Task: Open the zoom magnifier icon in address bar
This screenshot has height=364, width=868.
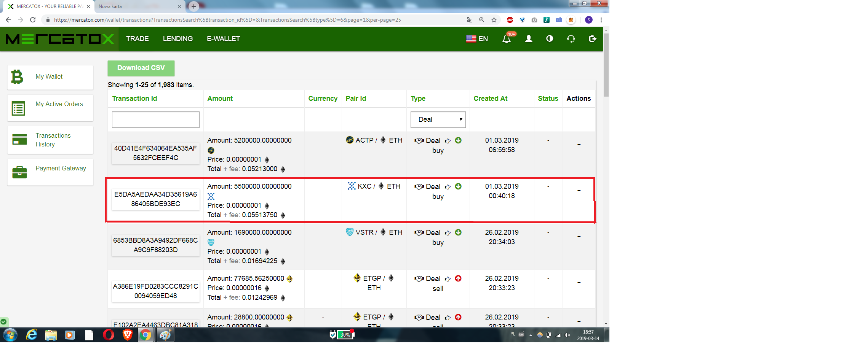Action: (482, 20)
